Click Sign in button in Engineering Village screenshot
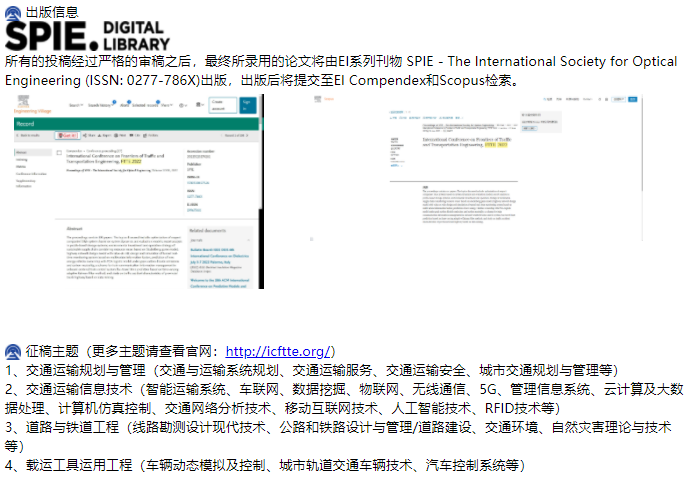This screenshot has width=696, height=485. pyautogui.click(x=248, y=105)
